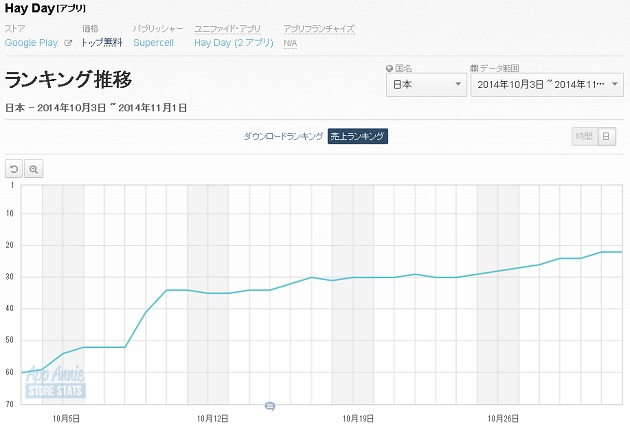Toggle the 時間 hourly view button
Viewport: 630px width, 425px height.
click(x=585, y=137)
